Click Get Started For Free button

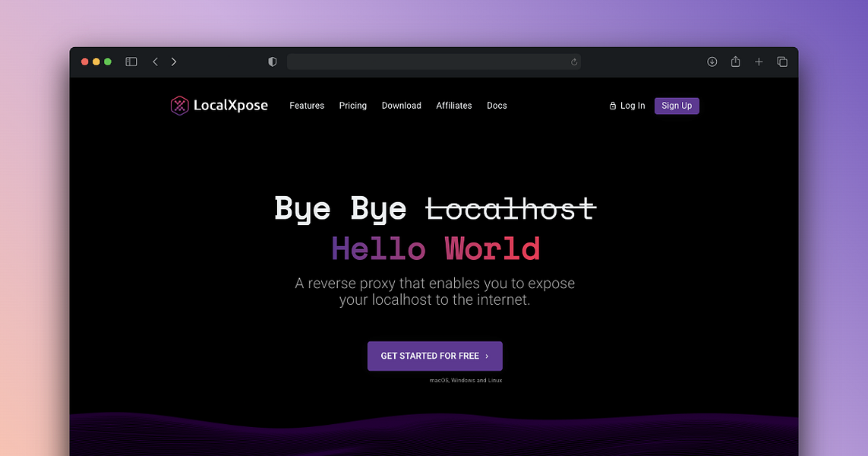click(435, 356)
